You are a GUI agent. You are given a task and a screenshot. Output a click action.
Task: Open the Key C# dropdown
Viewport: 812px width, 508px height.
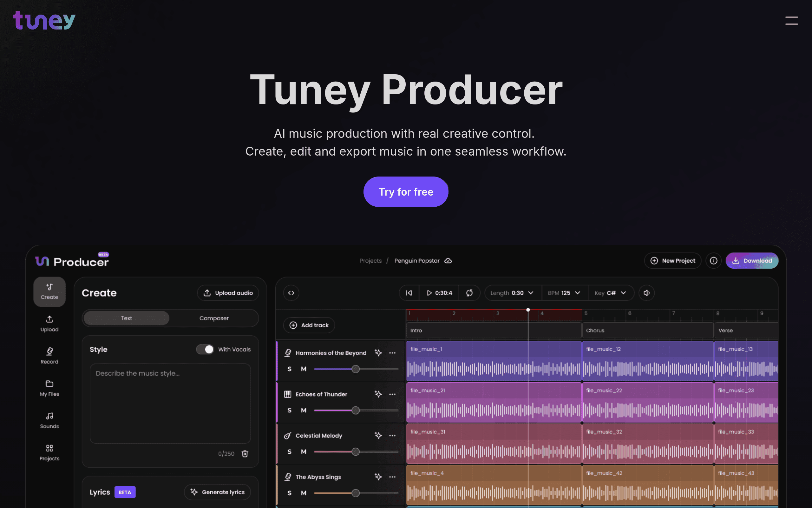click(611, 293)
